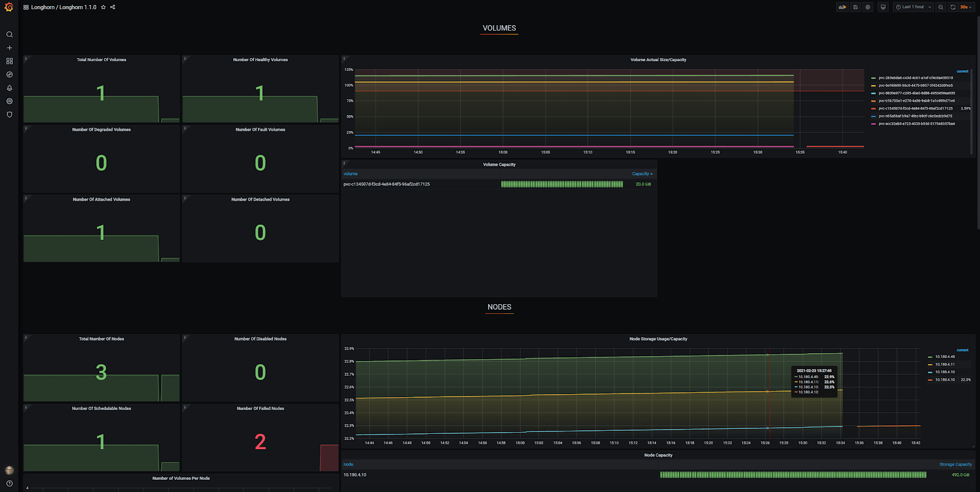Change the yellow color swatch of 10.180.4.11
Image resolution: width=980 pixels, height=492 pixels.
(x=930, y=365)
